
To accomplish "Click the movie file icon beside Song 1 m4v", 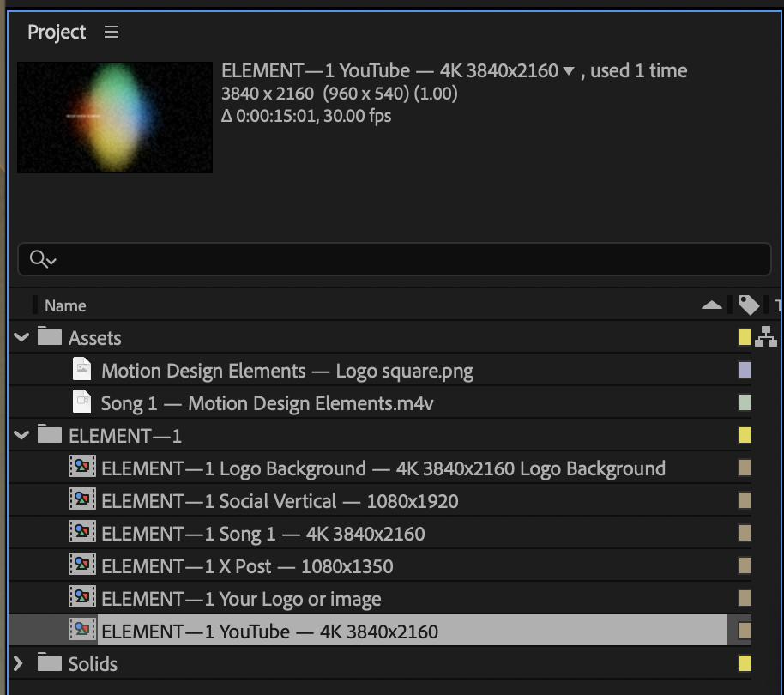I will (83, 402).
